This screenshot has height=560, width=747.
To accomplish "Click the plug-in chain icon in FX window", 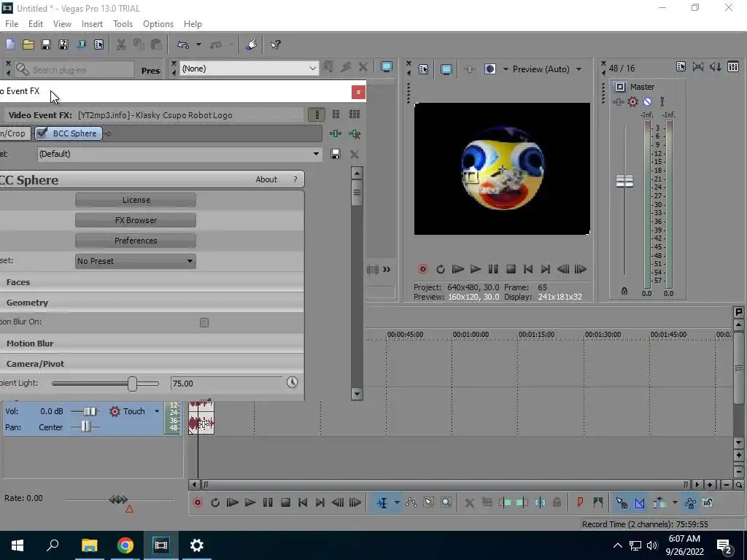I will coord(336,134).
